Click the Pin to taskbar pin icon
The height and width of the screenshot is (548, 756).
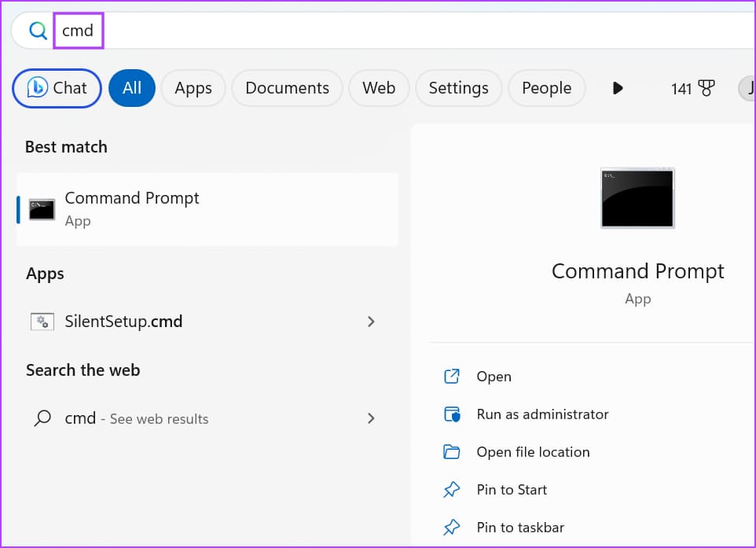coord(452,528)
